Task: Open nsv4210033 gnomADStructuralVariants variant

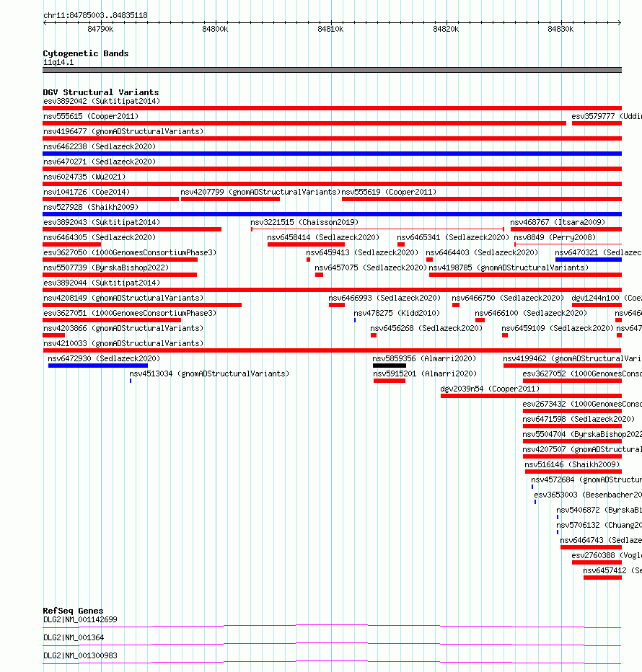Action: click(x=123, y=343)
